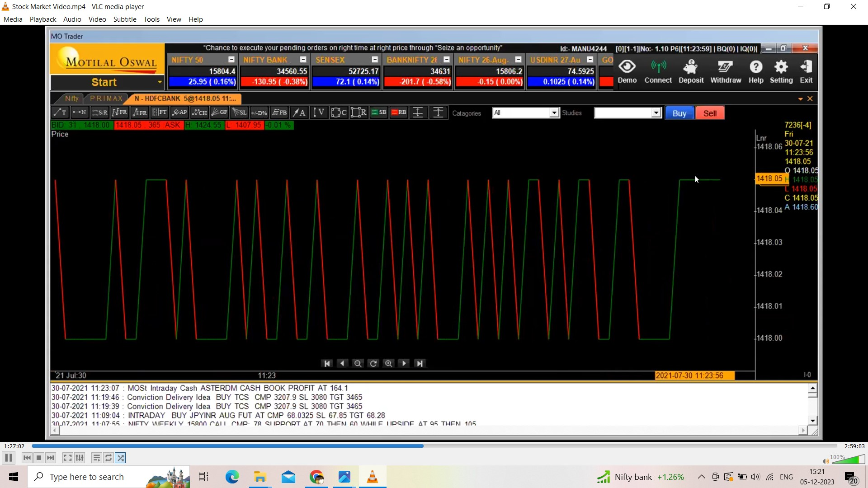Pause the VLC video playback

pyautogui.click(x=9, y=458)
